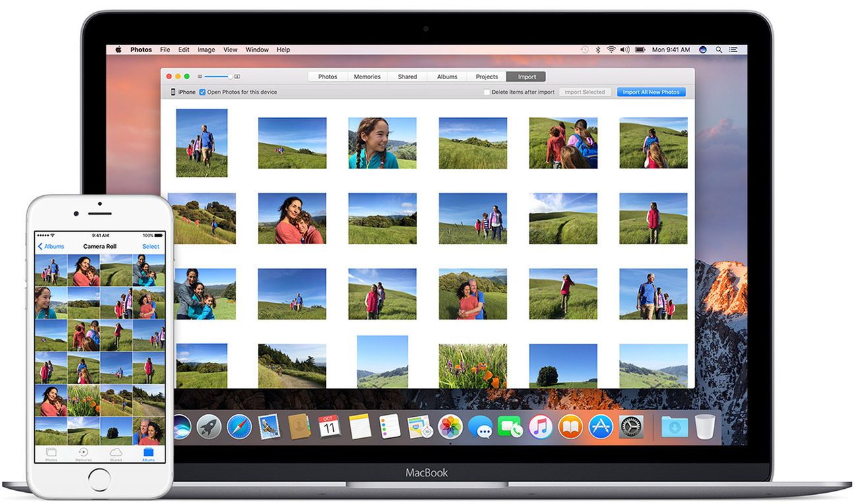Open the Edit menu

[184, 49]
